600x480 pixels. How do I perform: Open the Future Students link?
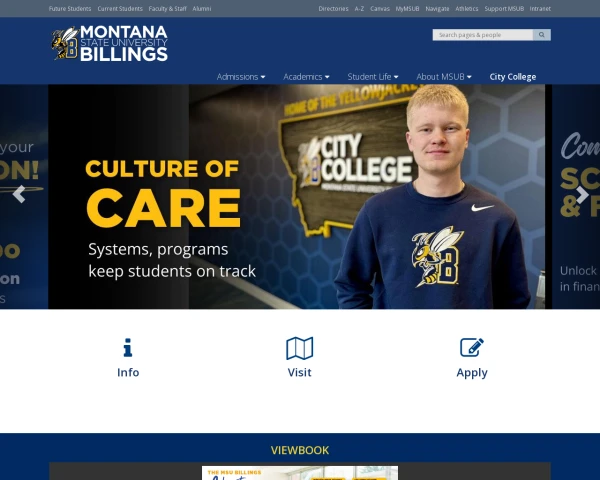click(70, 8)
